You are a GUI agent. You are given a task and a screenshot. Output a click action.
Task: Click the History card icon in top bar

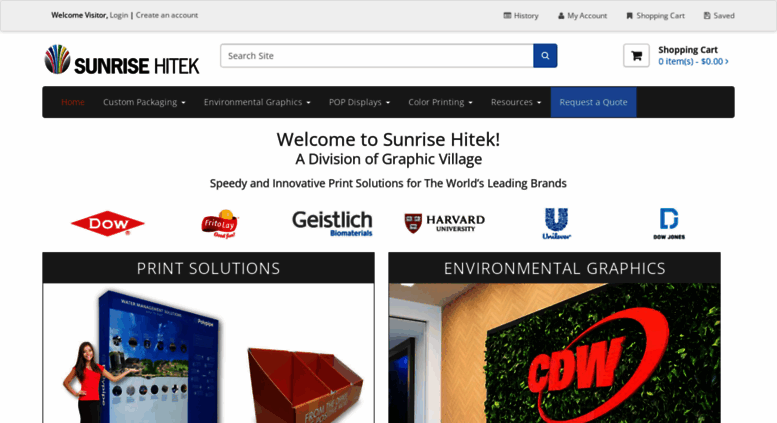point(507,15)
